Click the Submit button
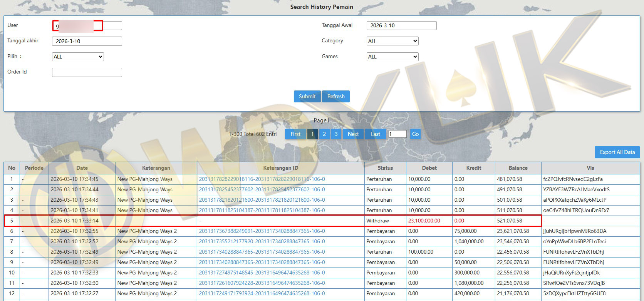Viewport: 644px width, 301px height. coord(307,96)
